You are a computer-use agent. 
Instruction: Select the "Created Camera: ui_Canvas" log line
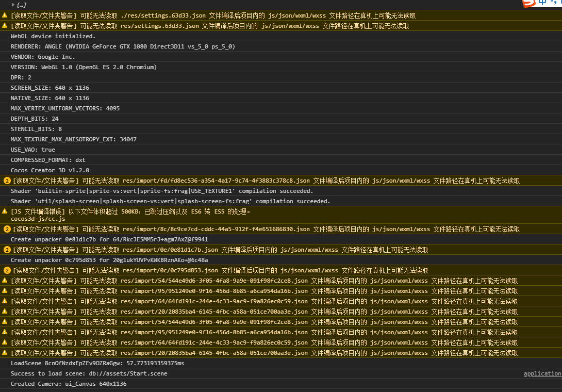[x=68, y=384]
